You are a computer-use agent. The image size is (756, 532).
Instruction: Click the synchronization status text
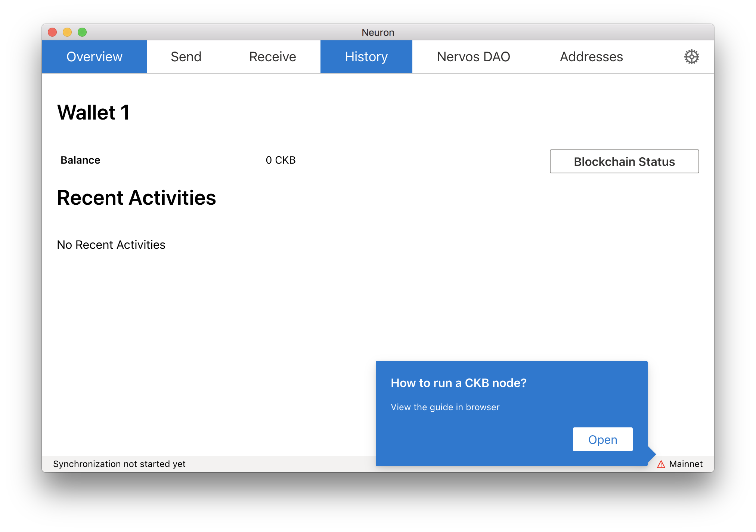(x=119, y=464)
